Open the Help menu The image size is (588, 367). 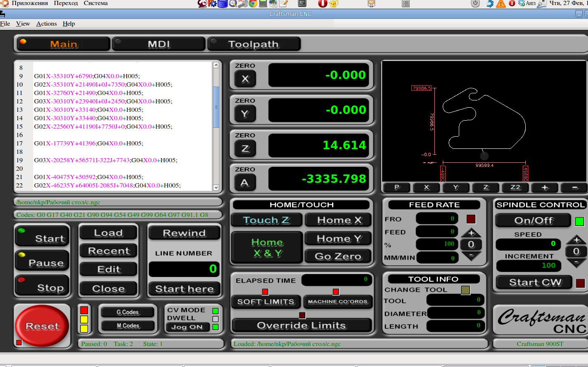69,24
